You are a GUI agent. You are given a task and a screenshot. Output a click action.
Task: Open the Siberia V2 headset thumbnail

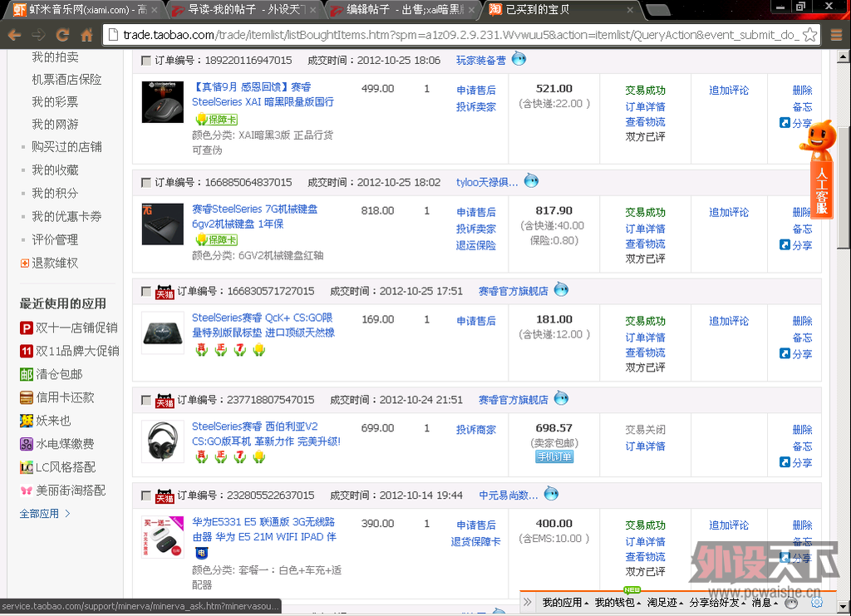point(163,441)
